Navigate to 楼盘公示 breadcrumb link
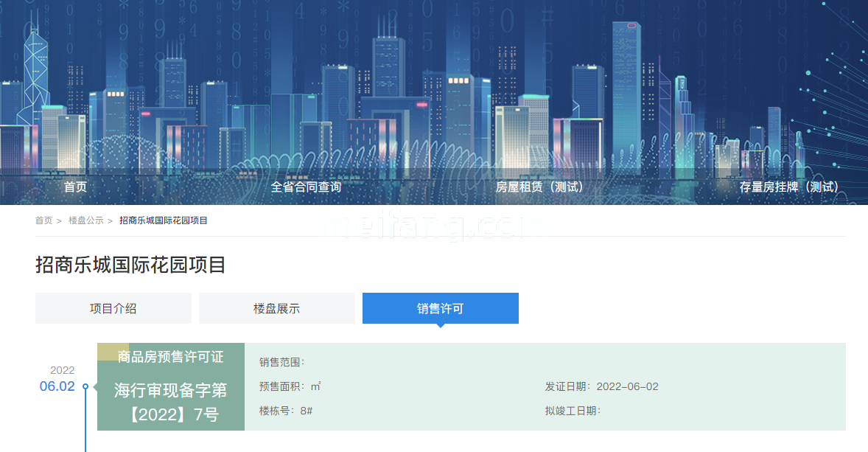The width and height of the screenshot is (868, 452). click(86, 220)
